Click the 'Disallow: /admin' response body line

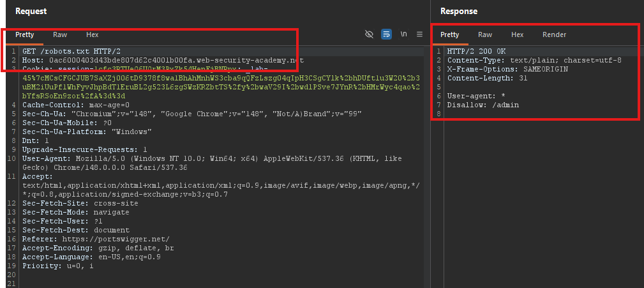click(x=483, y=105)
